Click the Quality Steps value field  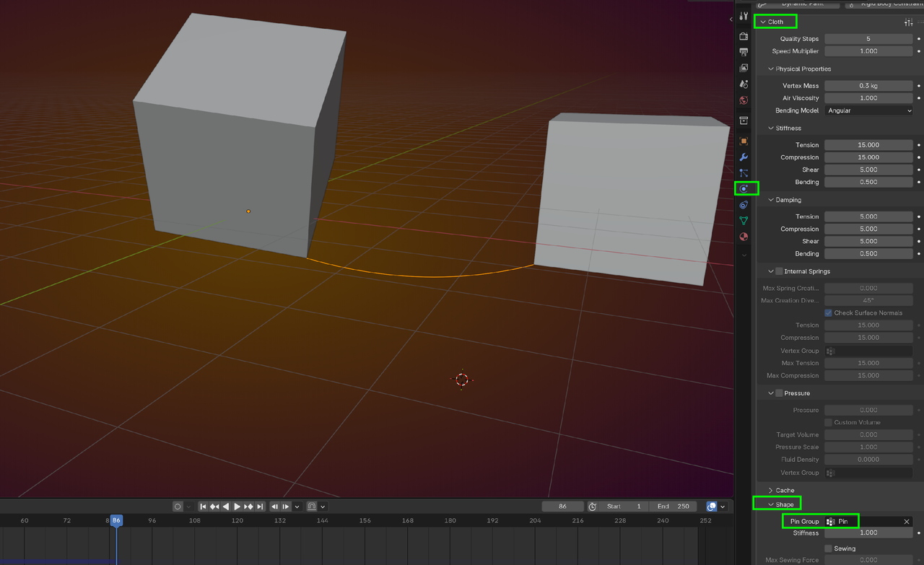[868, 39]
